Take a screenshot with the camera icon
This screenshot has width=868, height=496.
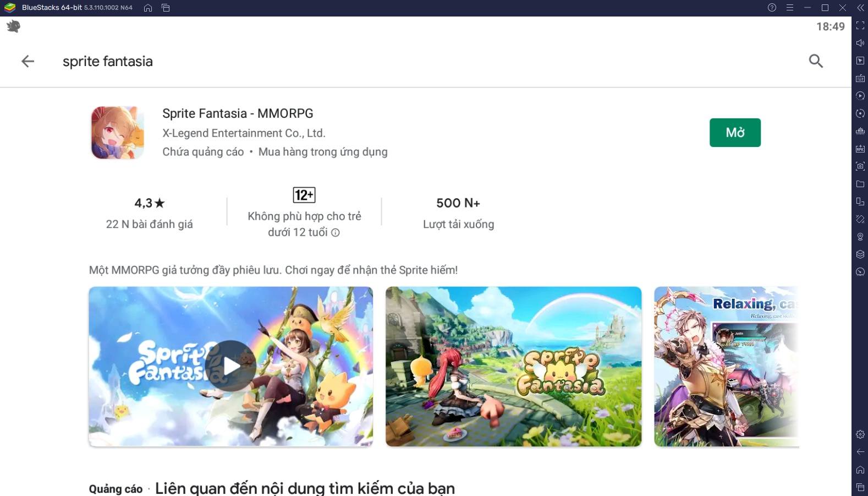pyautogui.click(x=860, y=166)
